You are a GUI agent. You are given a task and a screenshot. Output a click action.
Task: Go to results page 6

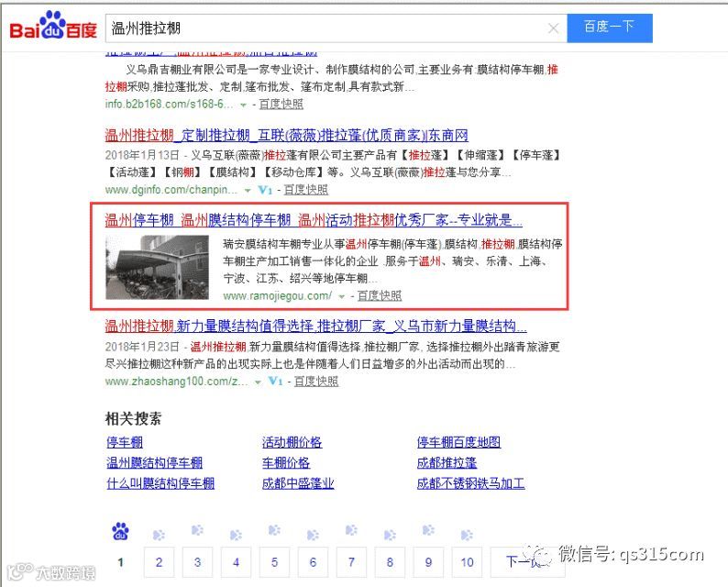(x=313, y=562)
